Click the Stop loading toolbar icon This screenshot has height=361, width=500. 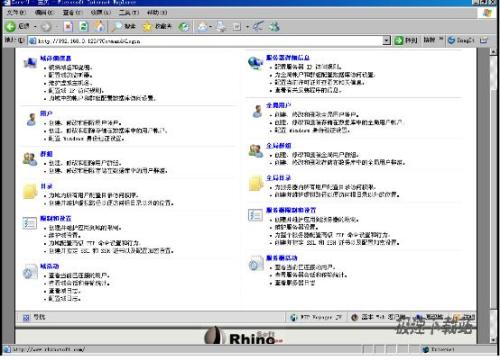pos(68,26)
